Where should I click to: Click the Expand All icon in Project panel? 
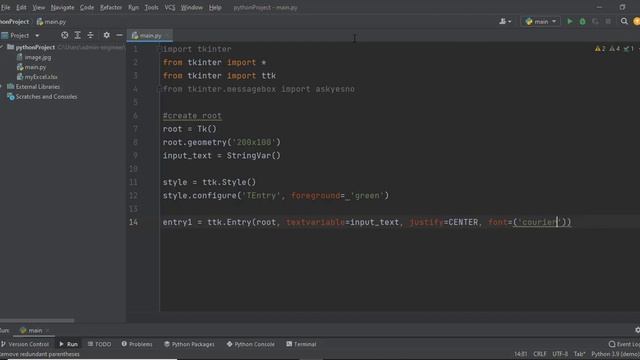(x=78, y=36)
